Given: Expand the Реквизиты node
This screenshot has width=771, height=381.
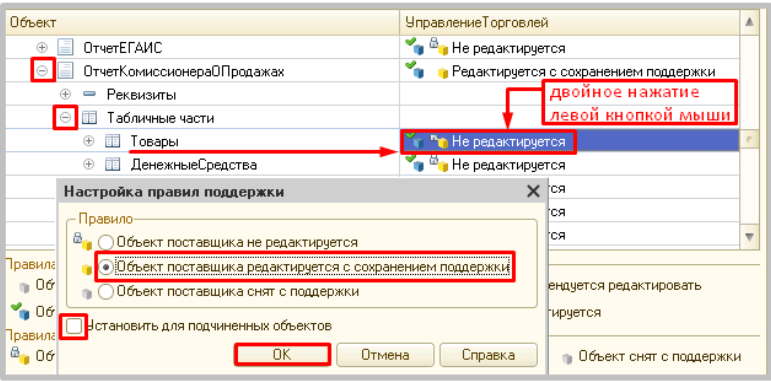Looking at the screenshot, I should [x=65, y=94].
